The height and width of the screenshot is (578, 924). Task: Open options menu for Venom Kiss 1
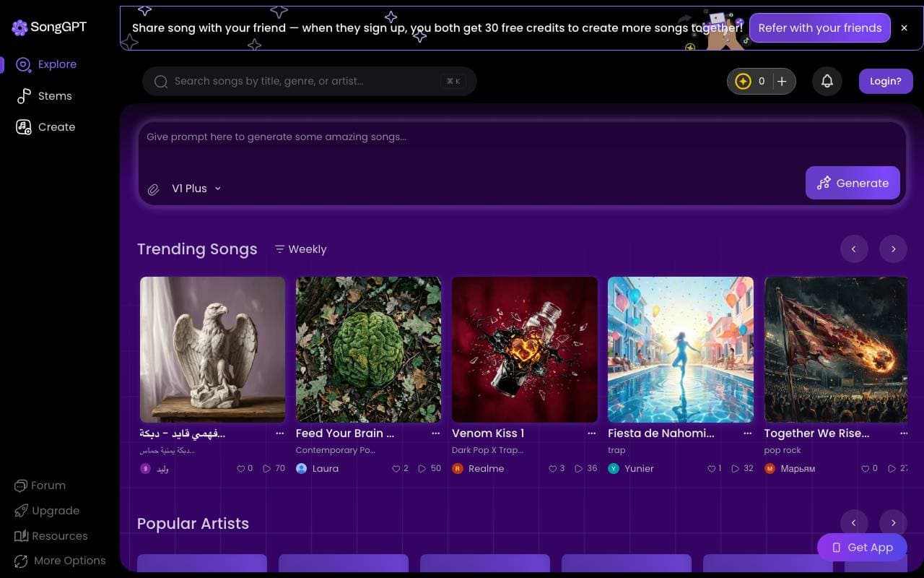[x=592, y=433]
